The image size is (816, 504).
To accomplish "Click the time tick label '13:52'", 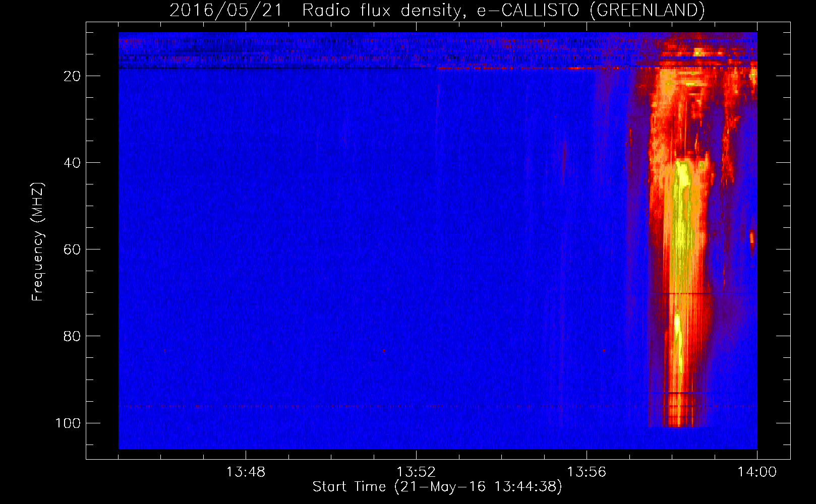I will (x=416, y=472).
